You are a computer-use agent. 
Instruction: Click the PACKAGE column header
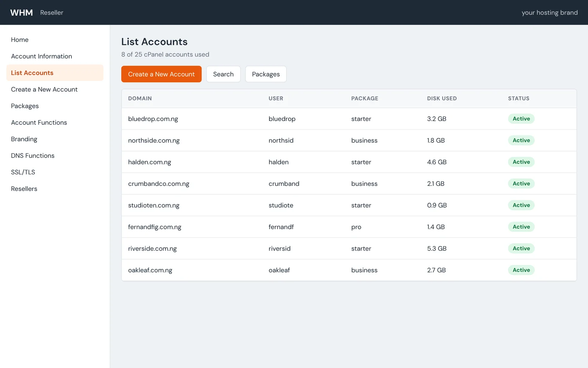click(365, 99)
